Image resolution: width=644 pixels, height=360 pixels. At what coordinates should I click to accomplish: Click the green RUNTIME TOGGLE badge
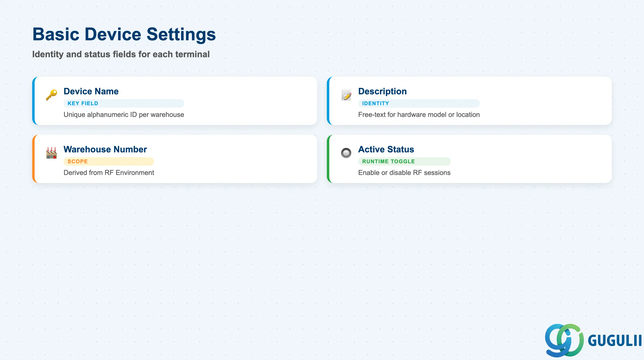click(x=405, y=161)
